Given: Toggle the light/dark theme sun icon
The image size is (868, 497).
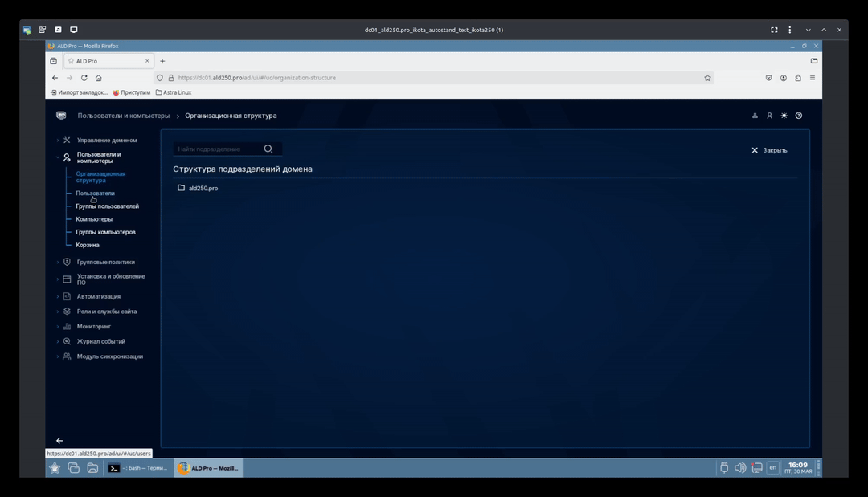Looking at the screenshot, I should pyautogui.click(x=784, y=116).
